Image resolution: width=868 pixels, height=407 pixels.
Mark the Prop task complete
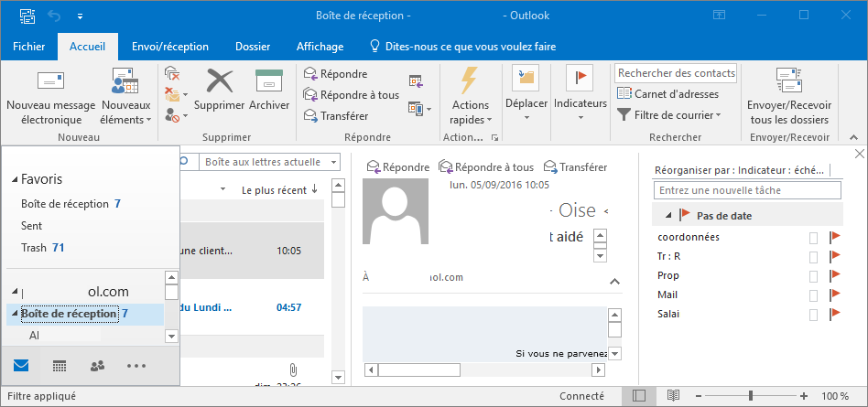tap(813, 276)
